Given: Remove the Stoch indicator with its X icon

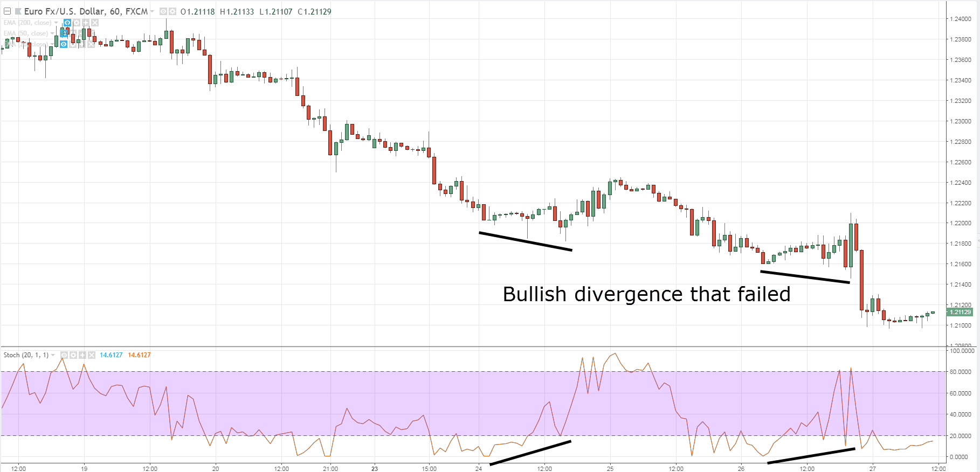Looking at the screenshot, I should tap(92, 355).
